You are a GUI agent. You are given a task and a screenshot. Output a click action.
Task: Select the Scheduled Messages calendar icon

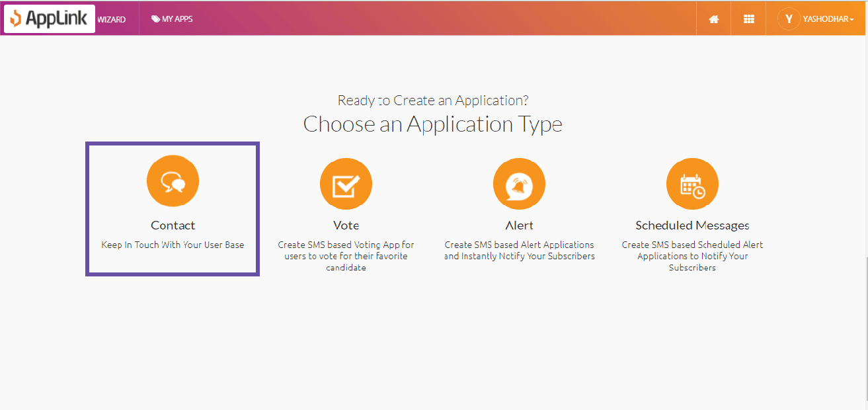pyautogui.click(x=692, y=184)
